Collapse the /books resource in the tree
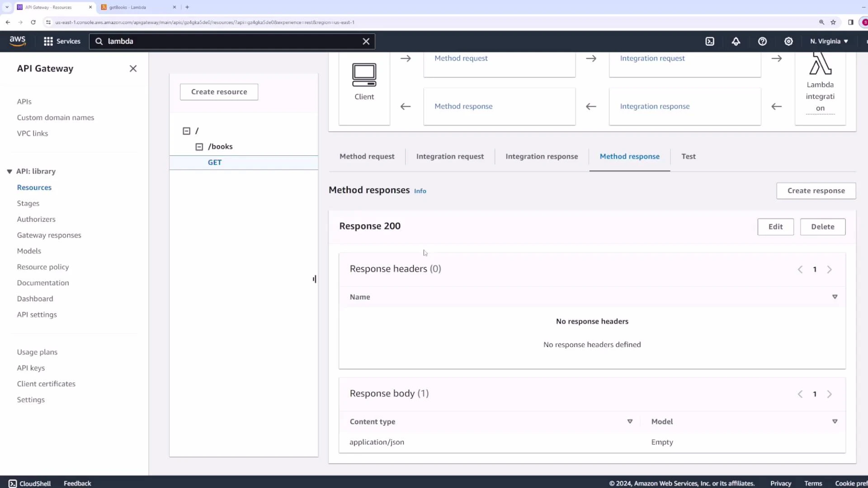Image resolution: width=868 pixels, height=488 pixels. click(x=199, y=146)
